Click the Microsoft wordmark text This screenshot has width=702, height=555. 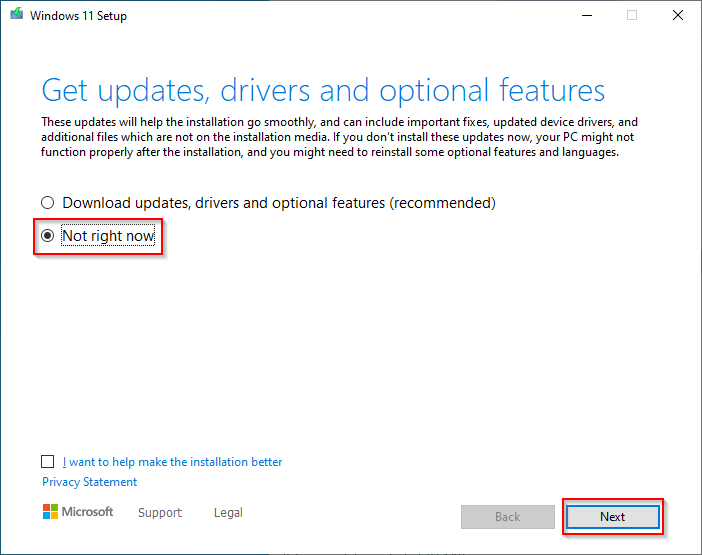[87, 512]
